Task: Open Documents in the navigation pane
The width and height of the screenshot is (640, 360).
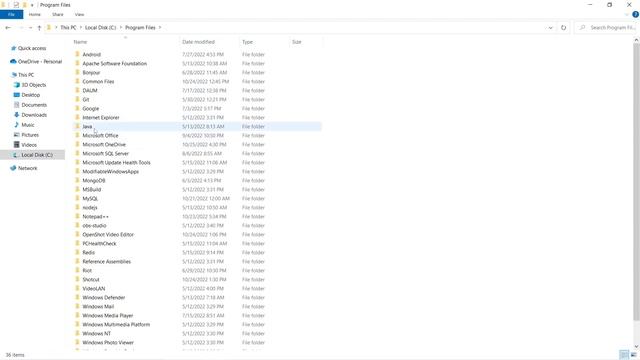Action: coord(34,105)
